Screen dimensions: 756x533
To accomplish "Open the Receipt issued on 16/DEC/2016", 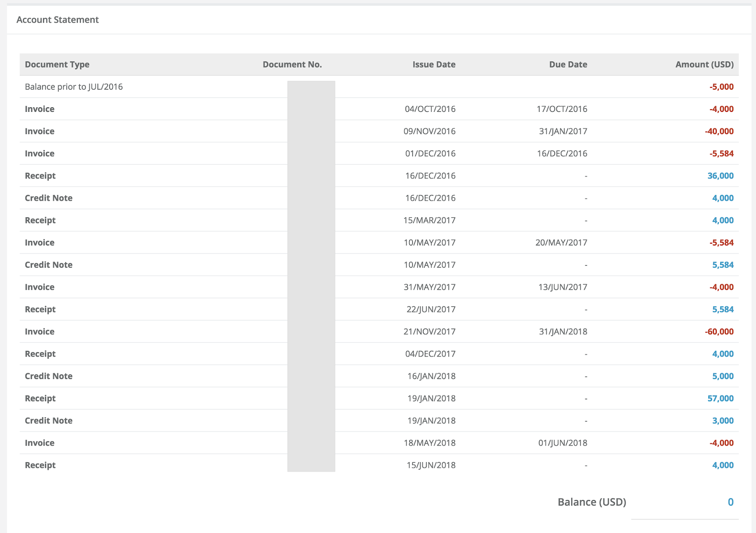I will pyautogui.click(x=40, y=176).
